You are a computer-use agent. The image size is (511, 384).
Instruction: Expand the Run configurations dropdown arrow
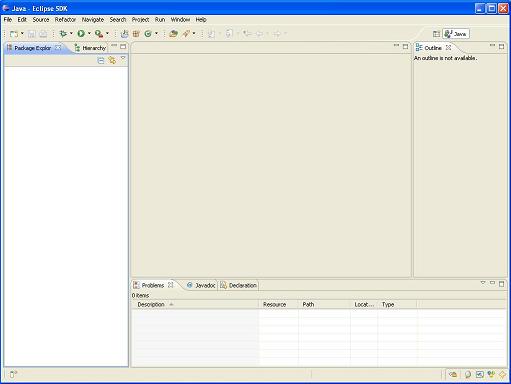pos(89,33)
